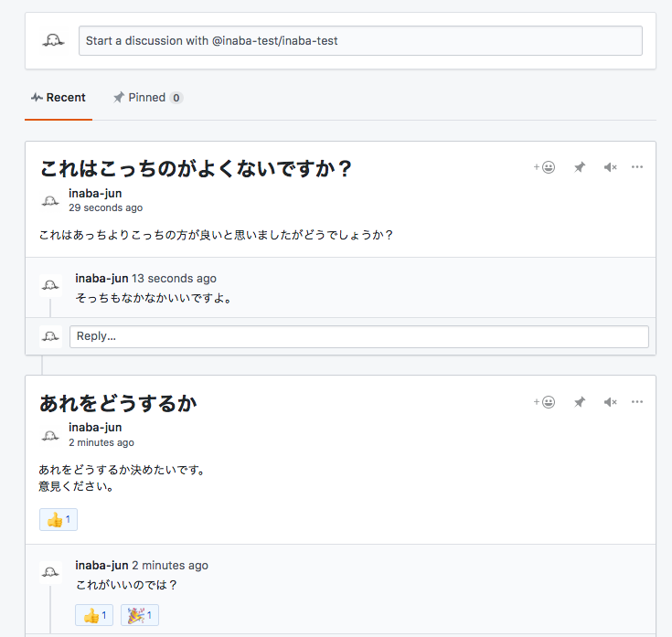
Task: Pin the 'あれをどうするか' discussion
Action: tap(579, 402)
